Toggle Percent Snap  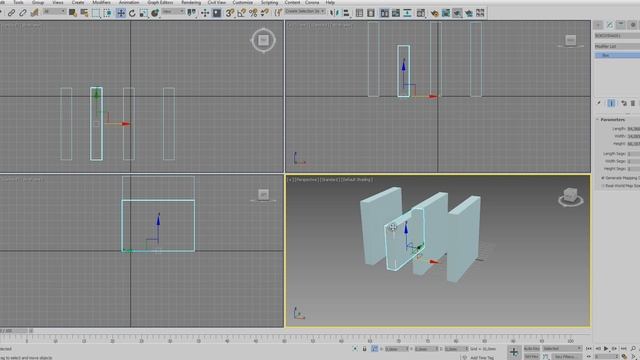pos(253,13)
